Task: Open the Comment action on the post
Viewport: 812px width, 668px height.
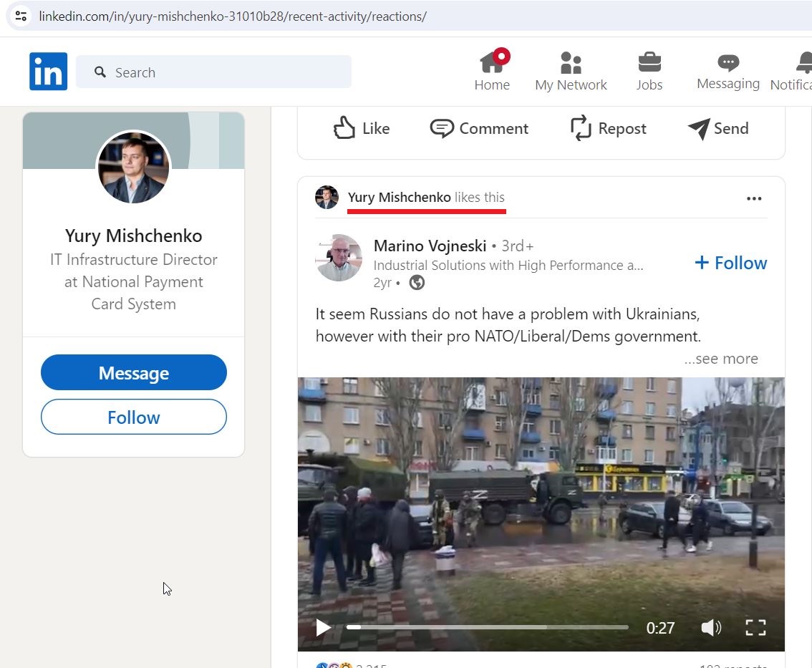Action: (479, 128)
